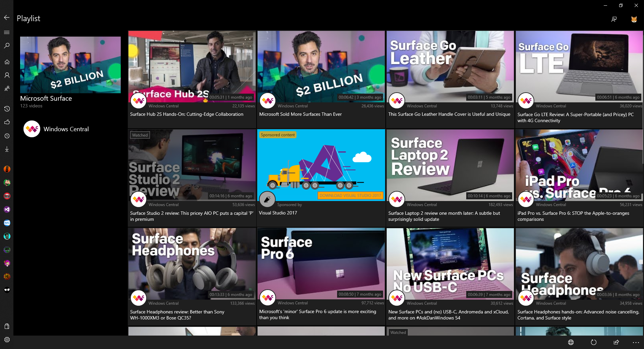Open the Surface Laptop 2 Review video
This screenshot has width=644, height=349.
pos(450,164)
